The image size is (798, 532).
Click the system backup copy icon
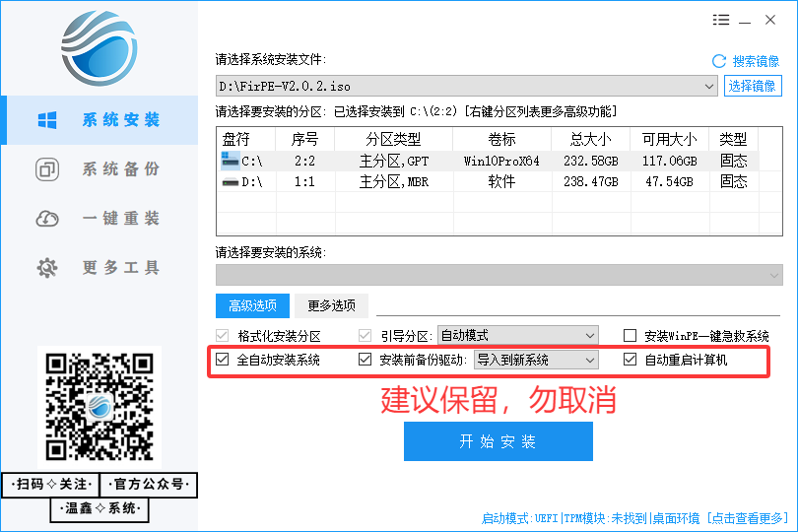pos(47,169)
